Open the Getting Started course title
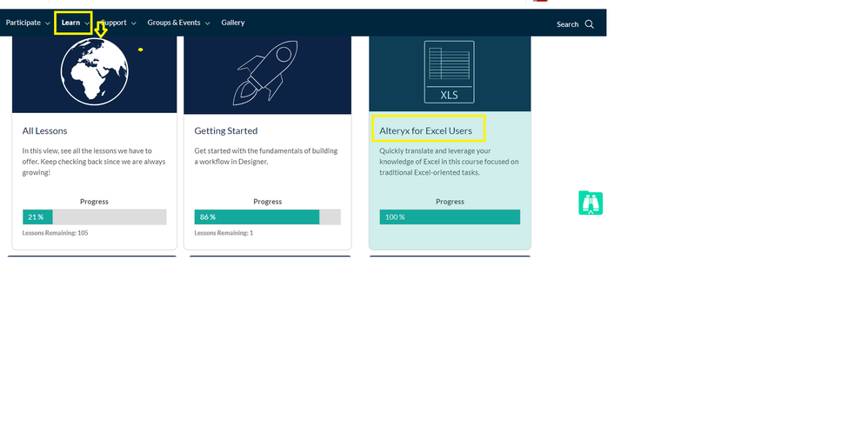The height and width of the screenshot is (426, 868). 226,131
